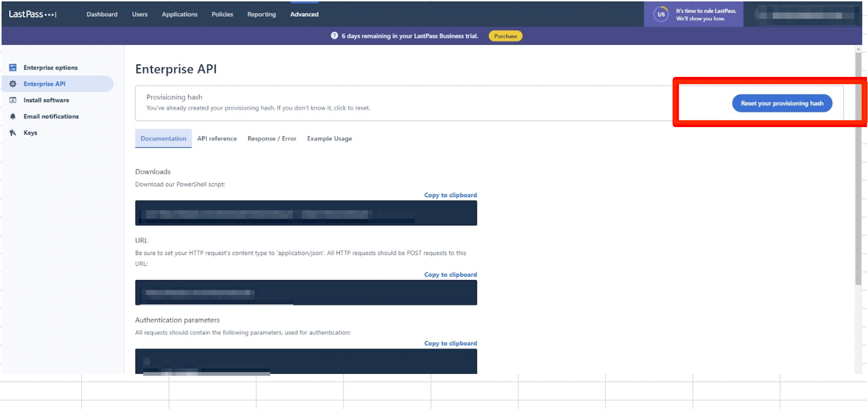Viewport: 868px width, 409px height.
Task: Click the Enterprise API gear icon
Action: click(x=13, y=84)
